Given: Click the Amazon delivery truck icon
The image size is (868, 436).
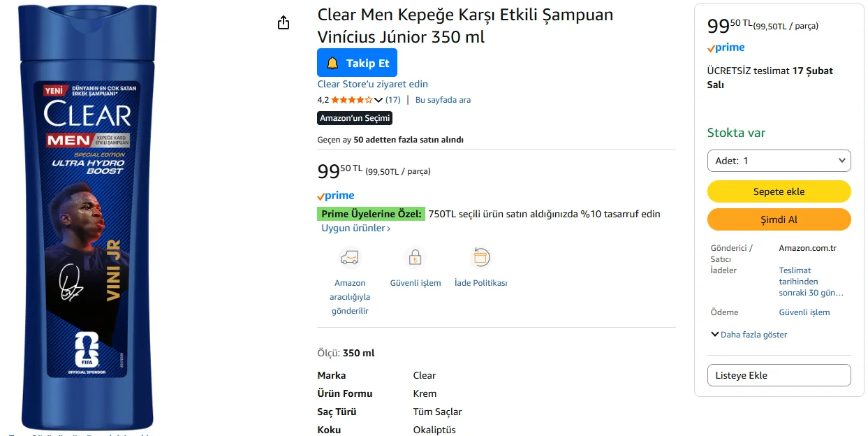Looking at the screenshot, I should 350,257.
